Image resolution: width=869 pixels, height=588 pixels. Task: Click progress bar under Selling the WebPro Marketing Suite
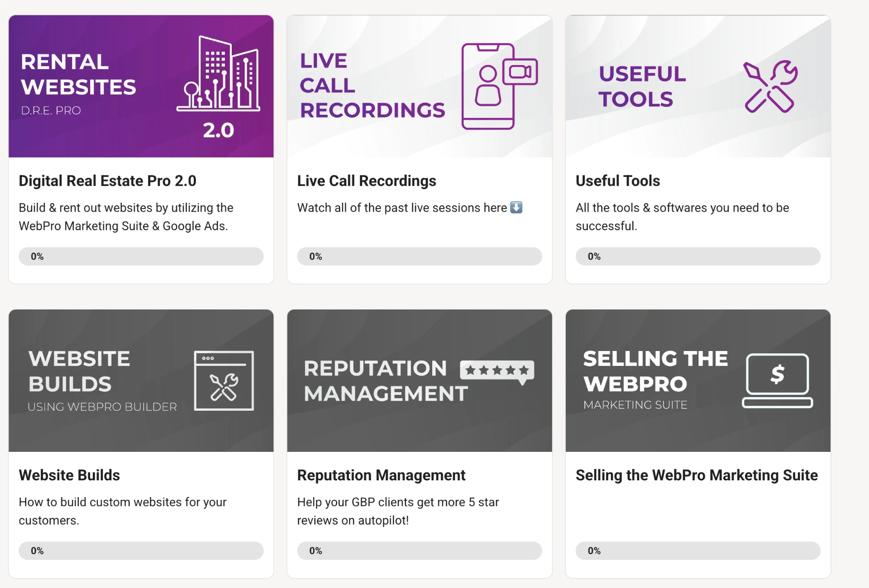click(x=698, y=551)
